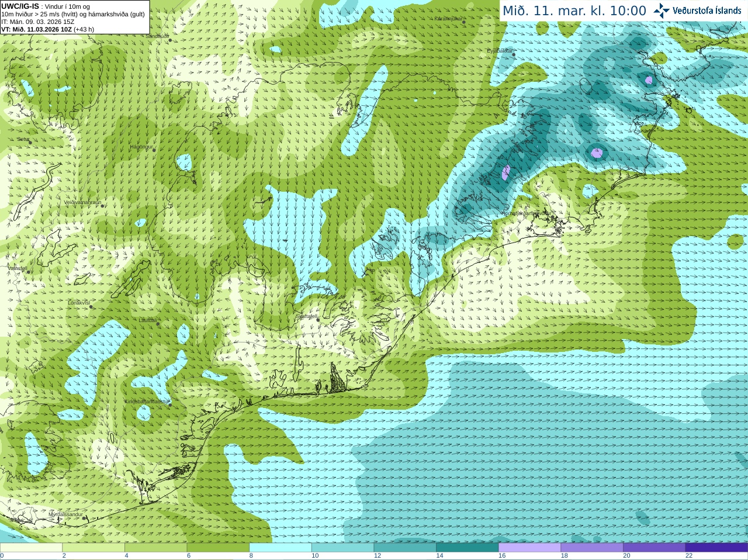Click the Kirkjubæjarklaustur station marker

[169, 405]
